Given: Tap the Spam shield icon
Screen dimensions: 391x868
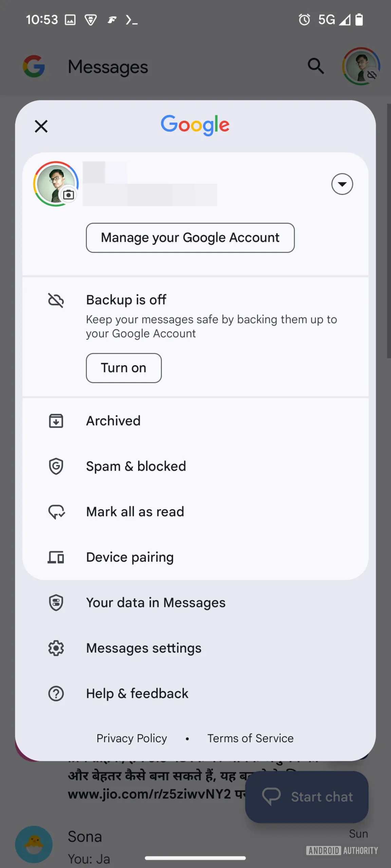Looking at the screenshot, I should pyautogui.click(x=56, y=466).
